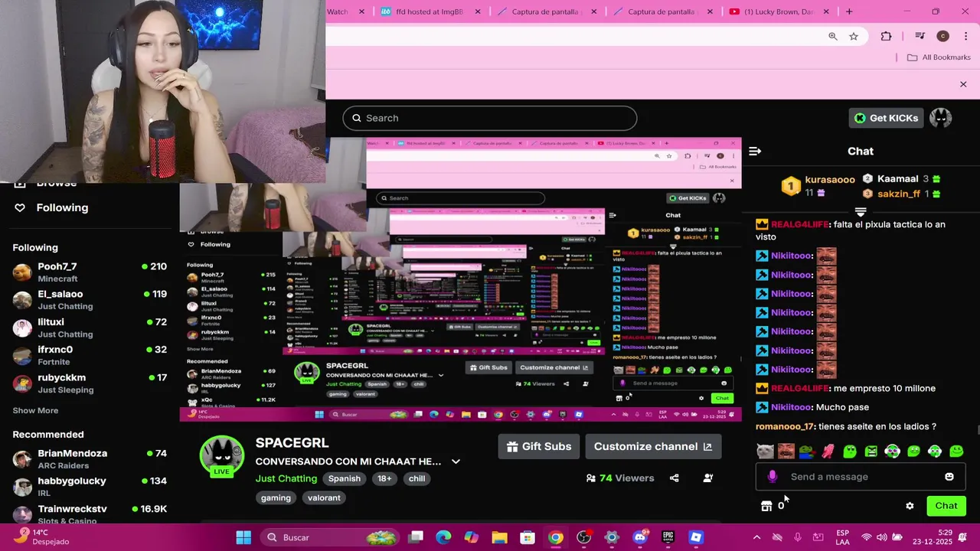This screenshot has height=551, width=980.
Task: Open the emoji picker smiley icon
Action: [x=949, y=477]
